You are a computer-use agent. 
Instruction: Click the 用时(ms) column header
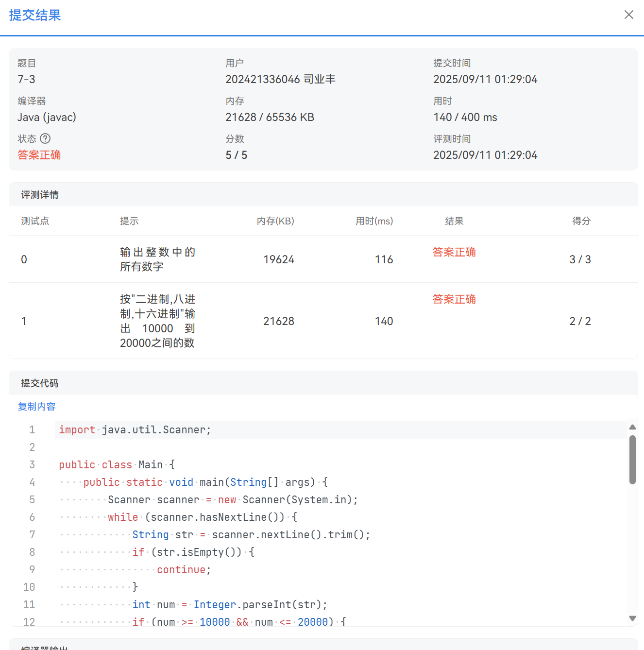[374, 221]
